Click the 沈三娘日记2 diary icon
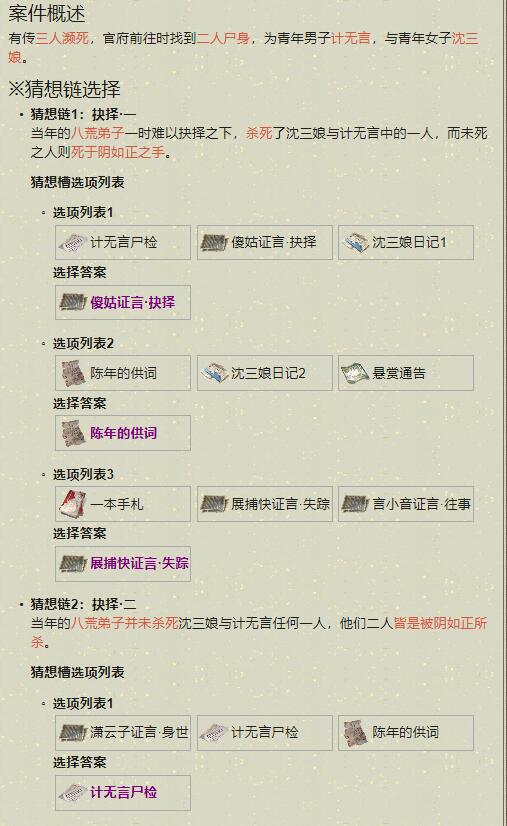 213,373
